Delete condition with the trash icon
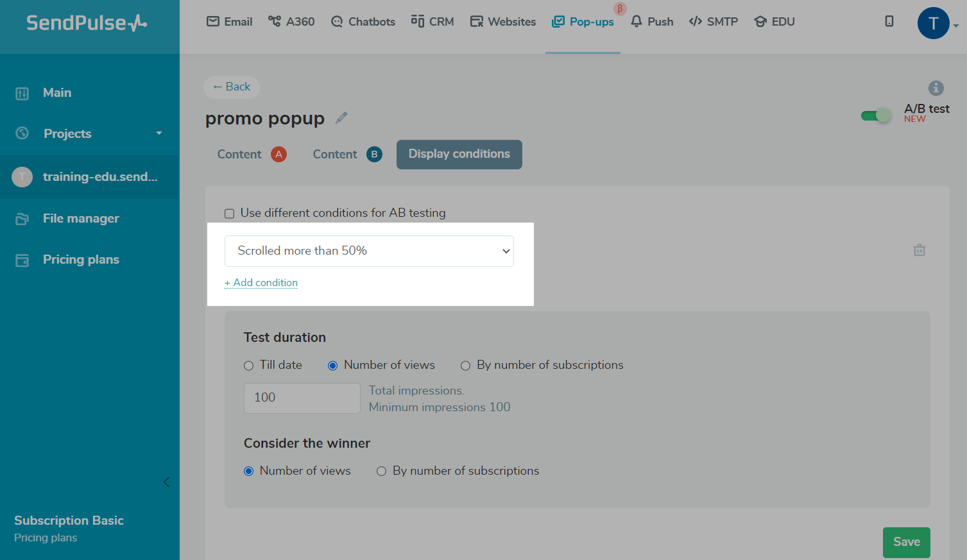This screenshot has width=967, height=560. (919, 250)
